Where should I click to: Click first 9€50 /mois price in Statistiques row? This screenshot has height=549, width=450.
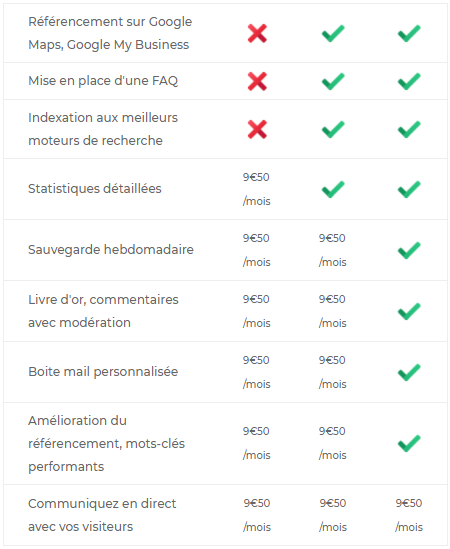256,189
